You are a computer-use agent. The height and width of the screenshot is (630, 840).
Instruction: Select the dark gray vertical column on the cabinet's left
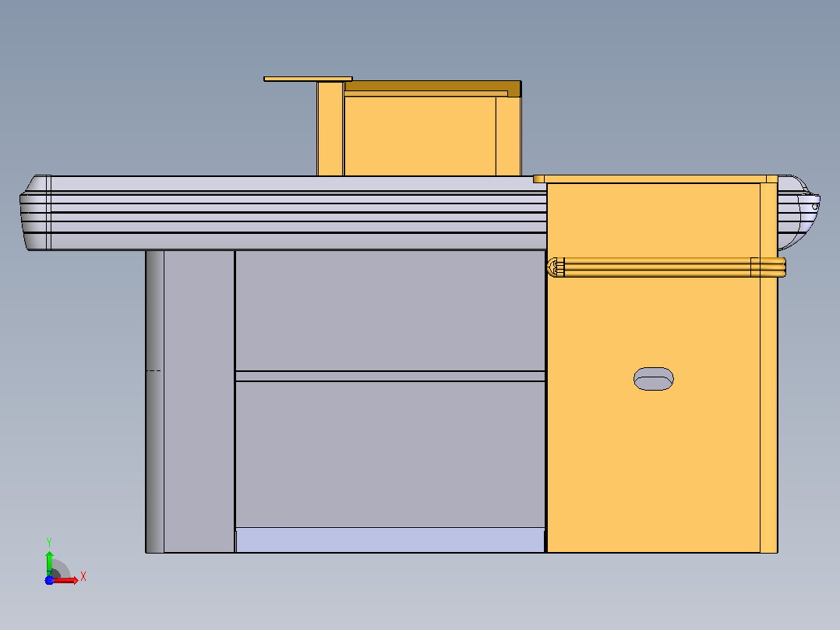pyautogui.click(x=155, y=402)
